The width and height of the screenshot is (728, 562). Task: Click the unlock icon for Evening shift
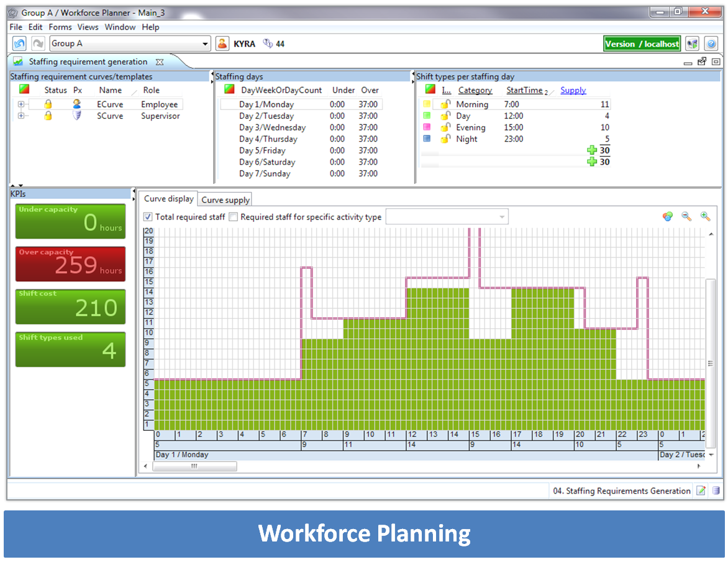(446, 127)
